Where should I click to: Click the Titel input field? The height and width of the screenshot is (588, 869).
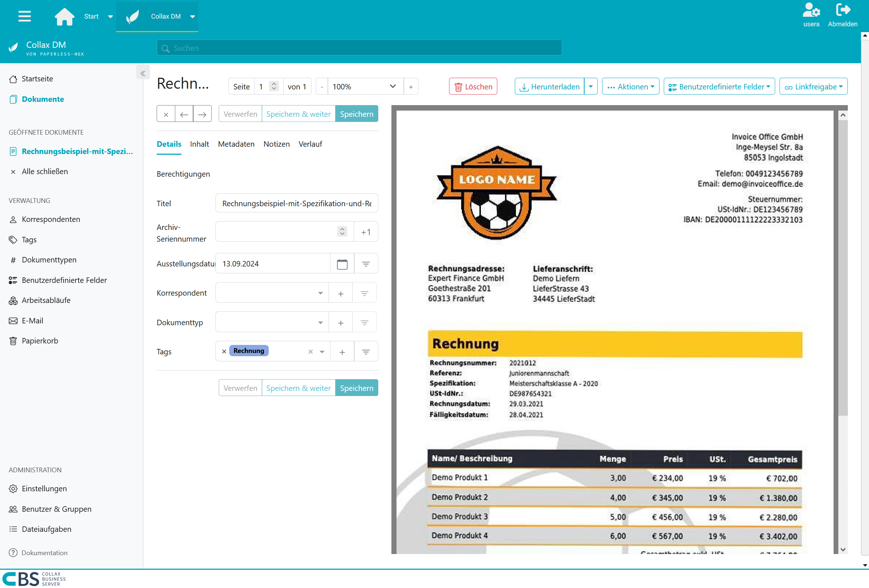pyautogui.click(x=296, y=203)
